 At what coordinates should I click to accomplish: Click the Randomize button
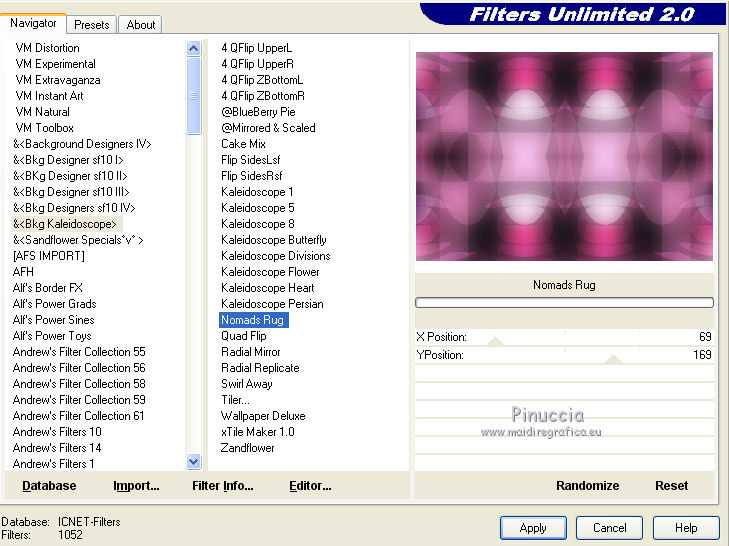[x=587, y=486]
